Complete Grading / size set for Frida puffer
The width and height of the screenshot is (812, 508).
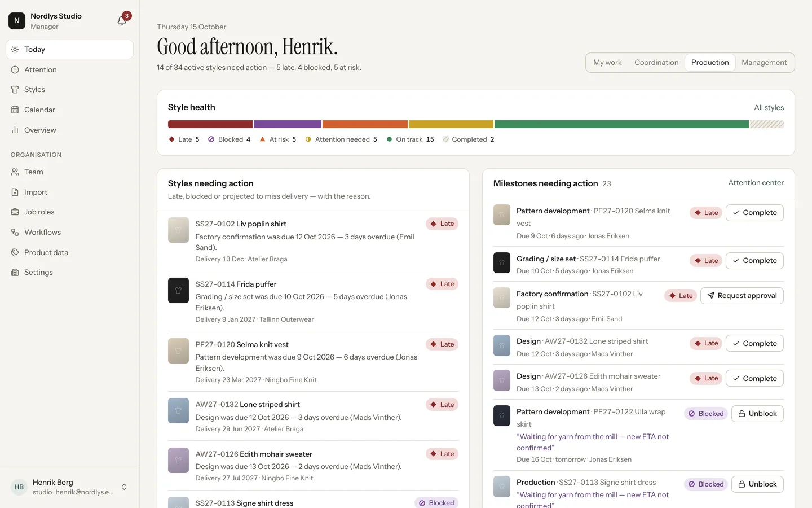(754, 261)
